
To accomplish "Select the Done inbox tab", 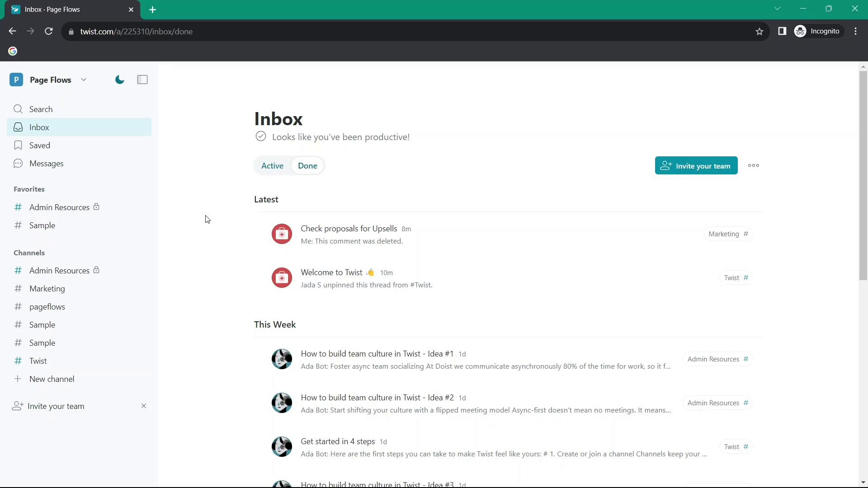I will click(307, 166).
